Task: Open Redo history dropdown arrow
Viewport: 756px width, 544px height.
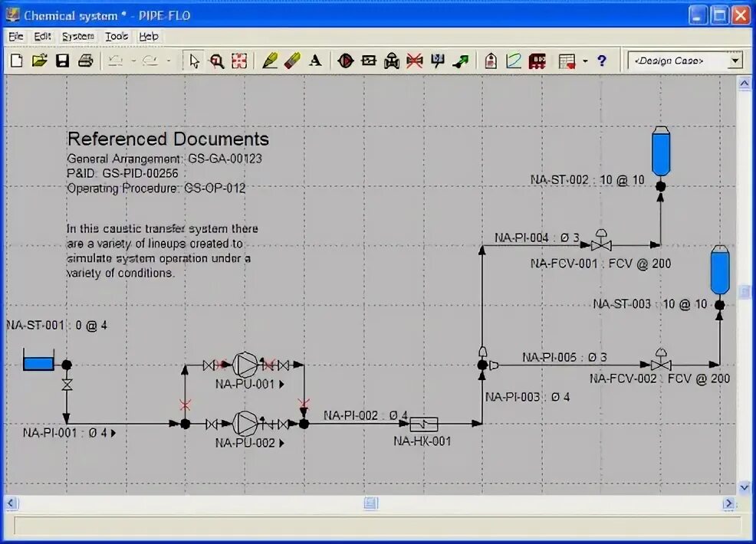Action: (169, 61)
